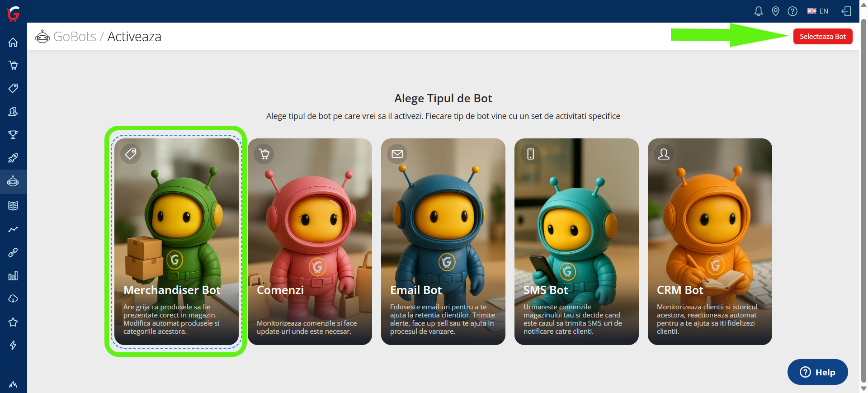Click the logout icon in header
The image size is (868, 393).
(x=846, y=11)
